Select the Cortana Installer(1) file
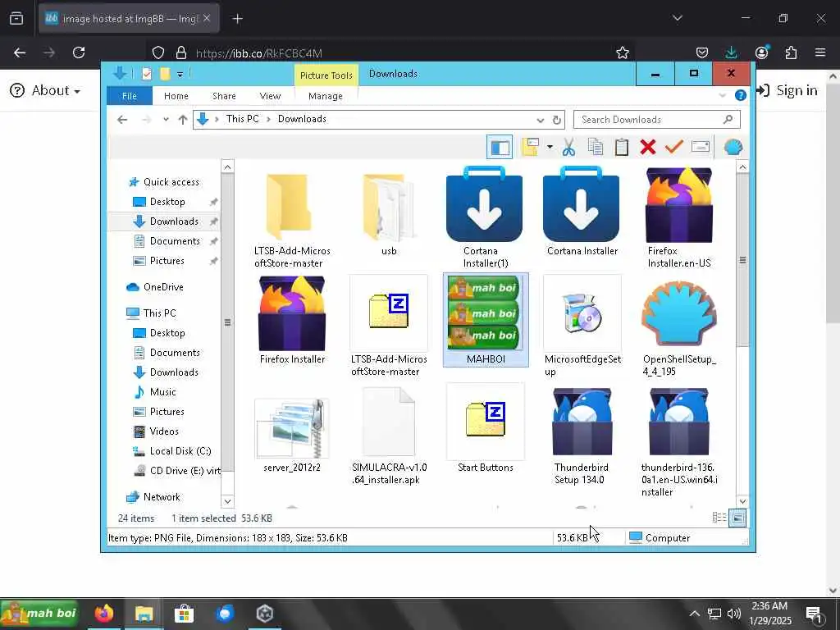This screenshot has width=840, height=630. pos(485,217)
